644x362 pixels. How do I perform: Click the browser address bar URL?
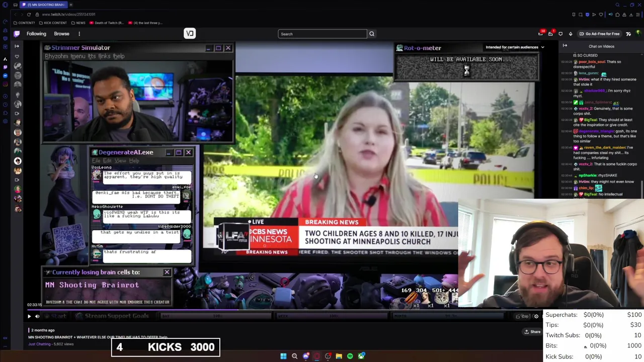(68, 15)
